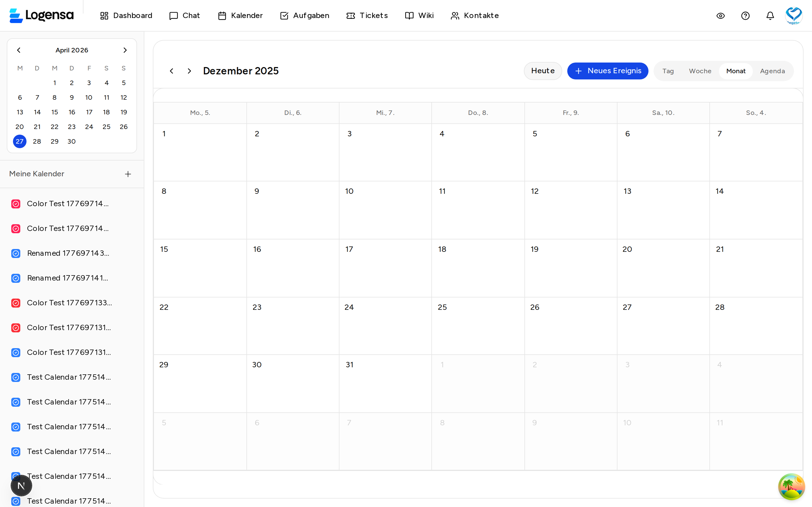Open the Dashboard section
Image resolution: width=812 pixels, height=507 pixels.
tap(126, 15)
